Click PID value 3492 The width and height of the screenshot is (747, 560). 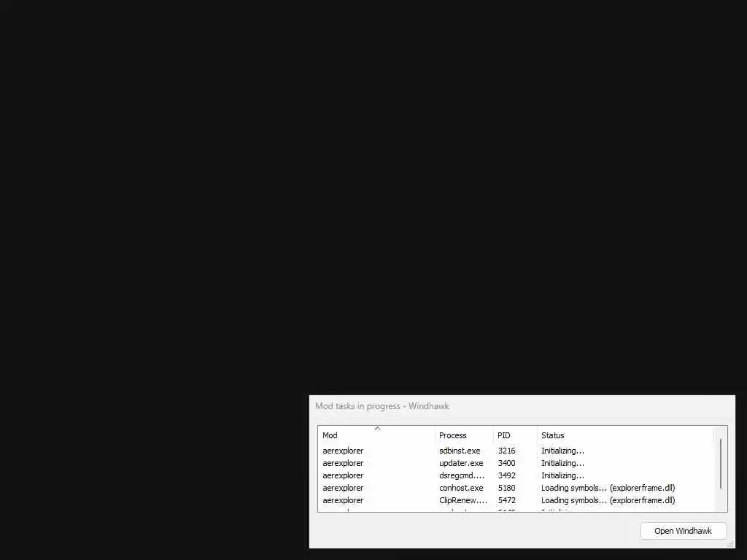pyautogui.click(x=506, y=475)
